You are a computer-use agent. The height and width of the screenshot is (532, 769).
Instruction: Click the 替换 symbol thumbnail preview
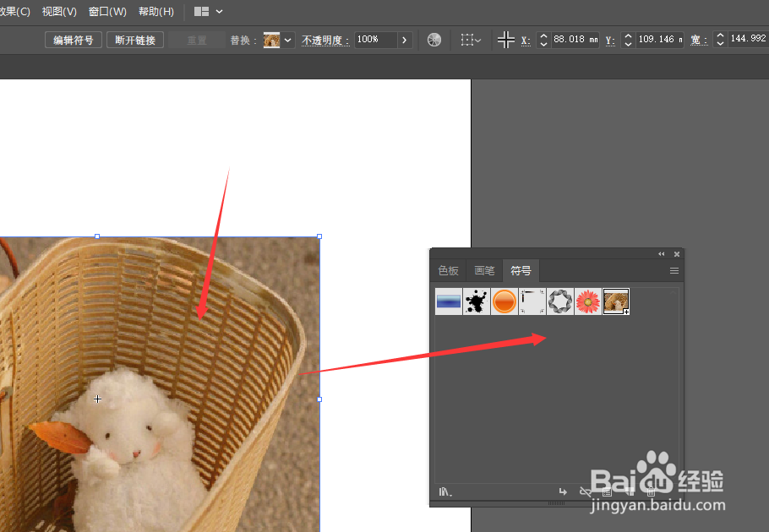pyautogui.click(x=272, y=41)
